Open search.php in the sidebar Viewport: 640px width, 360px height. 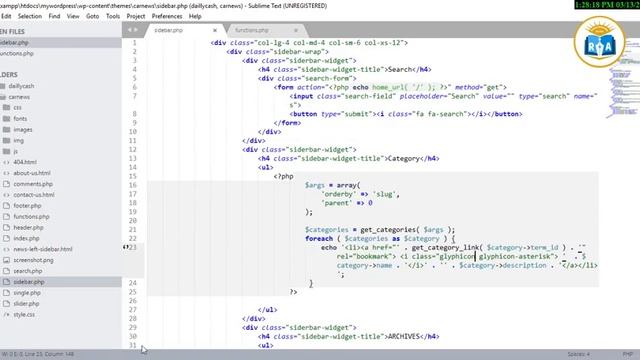click(28, 271)
